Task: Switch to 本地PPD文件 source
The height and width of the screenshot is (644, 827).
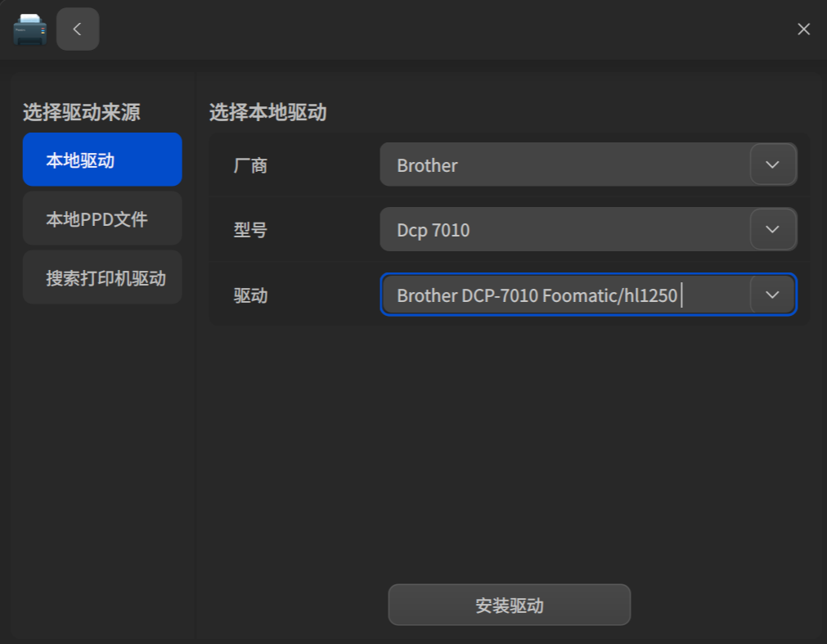Action: point(102,218)
